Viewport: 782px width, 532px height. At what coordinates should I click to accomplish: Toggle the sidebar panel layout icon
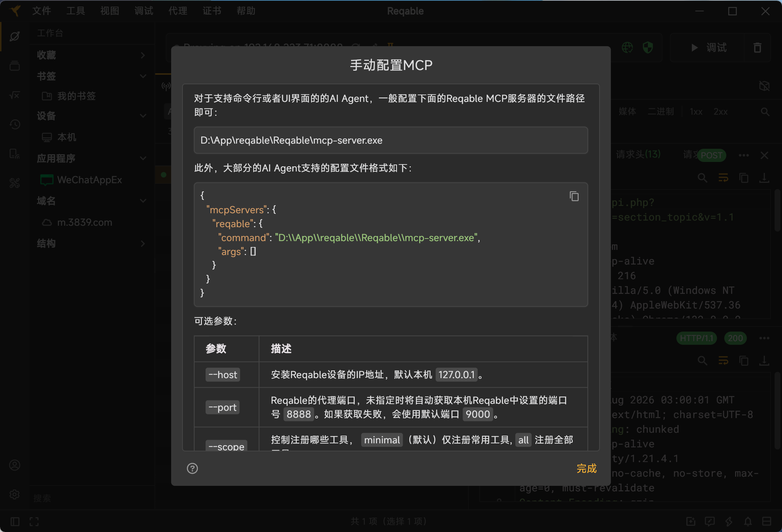[x=15, y=521]
